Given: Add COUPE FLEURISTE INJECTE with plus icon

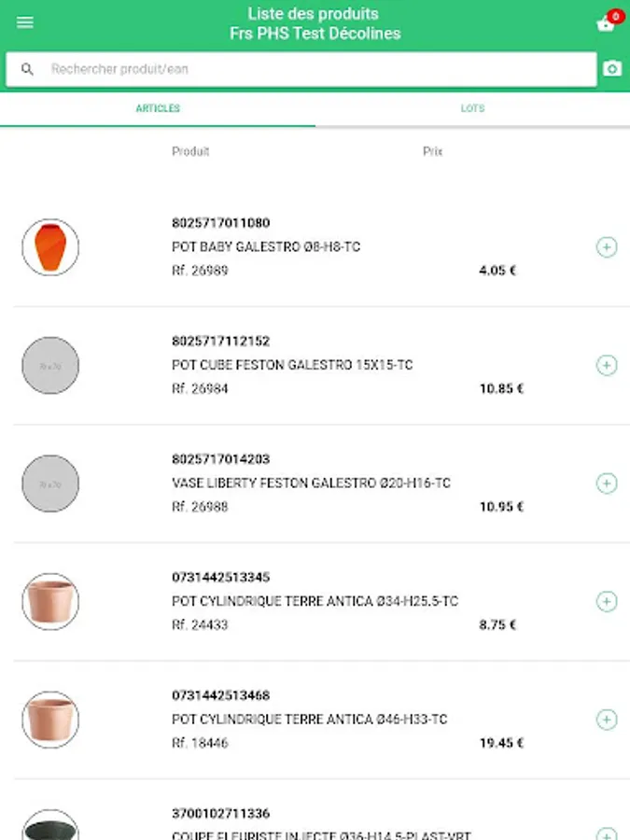Looking at the screenshot, I should (607, 833).
